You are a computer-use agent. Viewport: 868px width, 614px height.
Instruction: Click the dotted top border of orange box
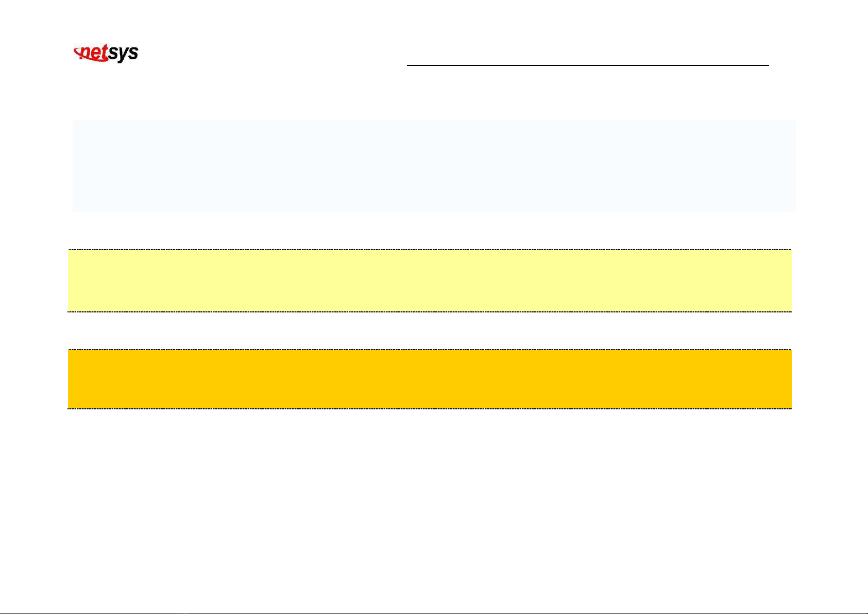[430, 350]
